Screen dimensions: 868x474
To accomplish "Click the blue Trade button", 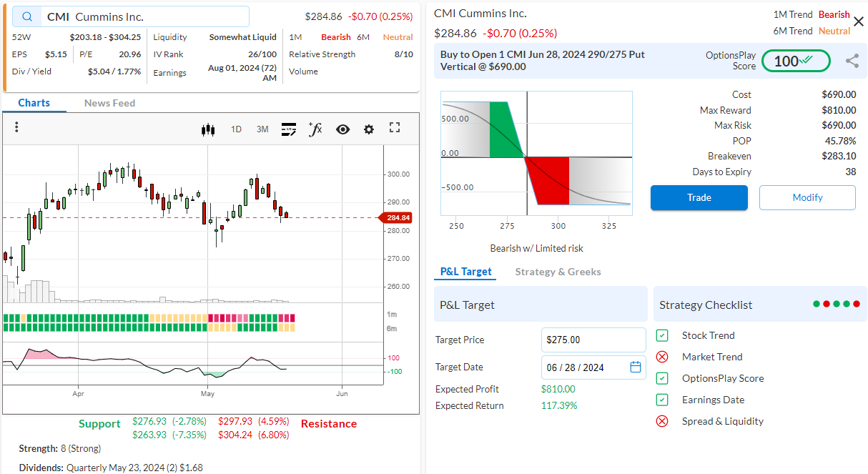I will pos(699,198).
